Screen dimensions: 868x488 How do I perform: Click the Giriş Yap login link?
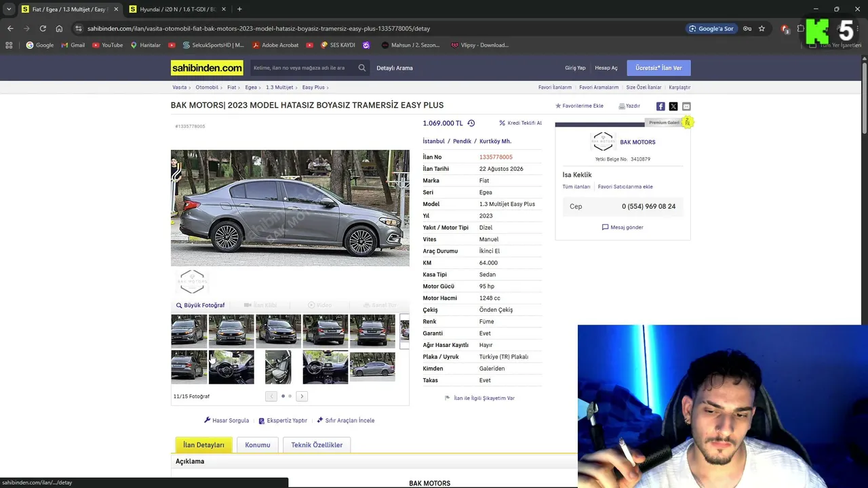[x=575, y=68]
